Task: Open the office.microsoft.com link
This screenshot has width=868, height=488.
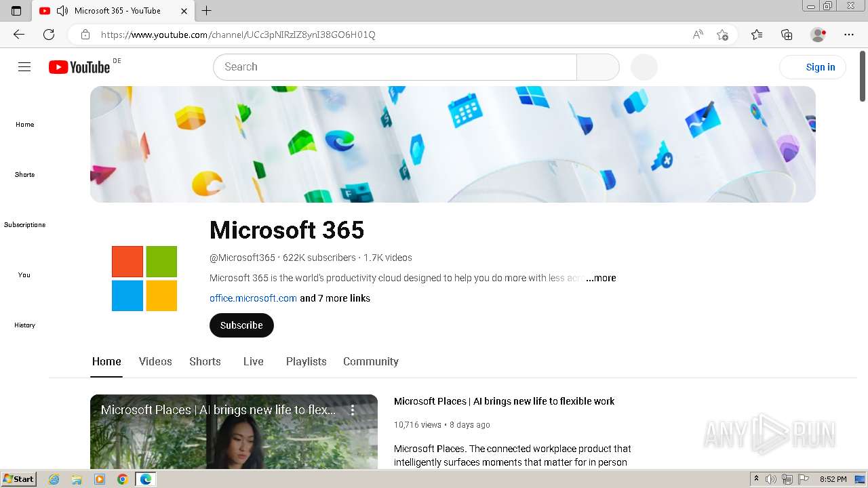Action: (x=253, y=298)
